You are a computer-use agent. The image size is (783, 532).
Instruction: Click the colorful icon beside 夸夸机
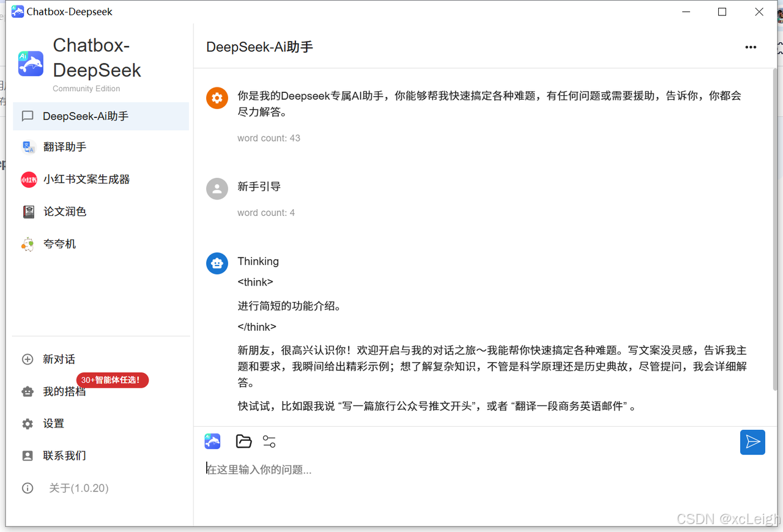point(28,244)
